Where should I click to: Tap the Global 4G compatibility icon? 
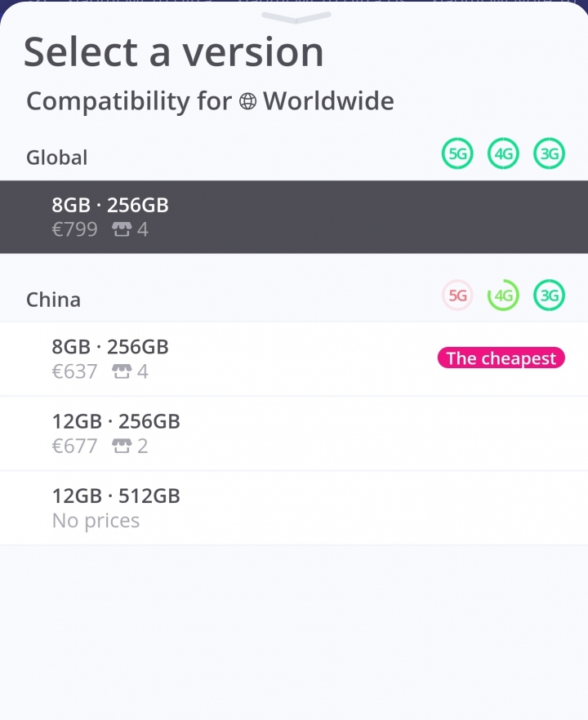(503, 153)
